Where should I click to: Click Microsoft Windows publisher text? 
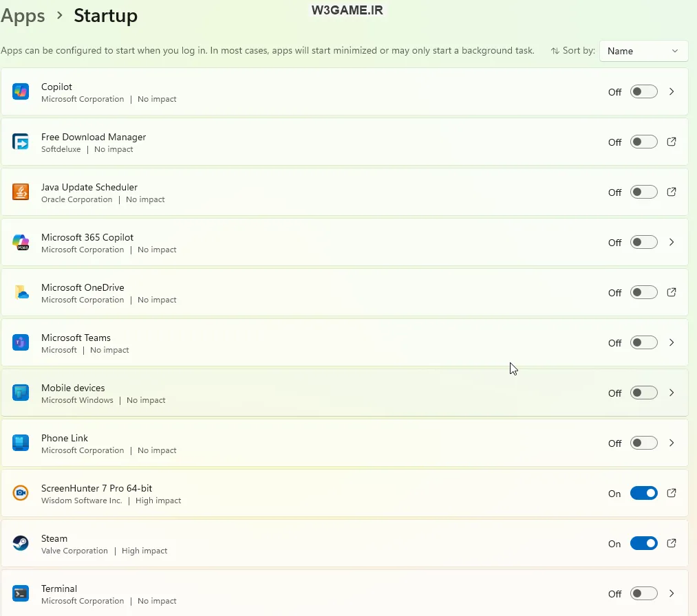tap(77, 400)
